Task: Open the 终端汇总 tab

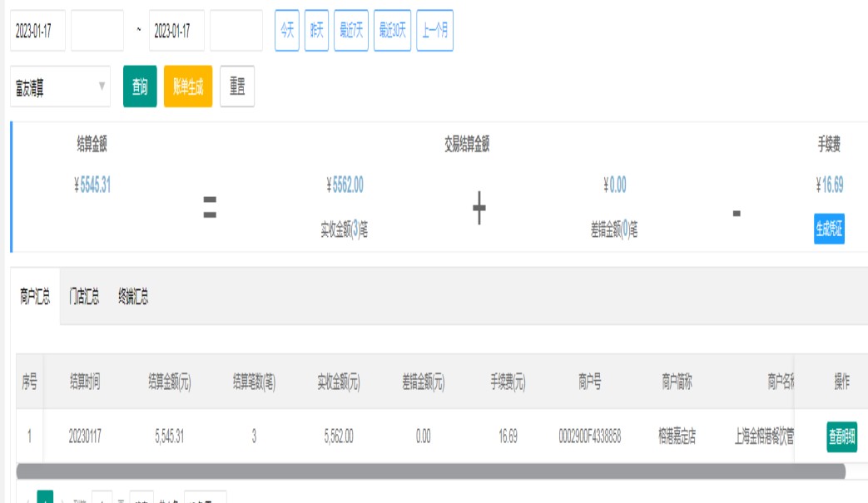Action: click(133, 297)
